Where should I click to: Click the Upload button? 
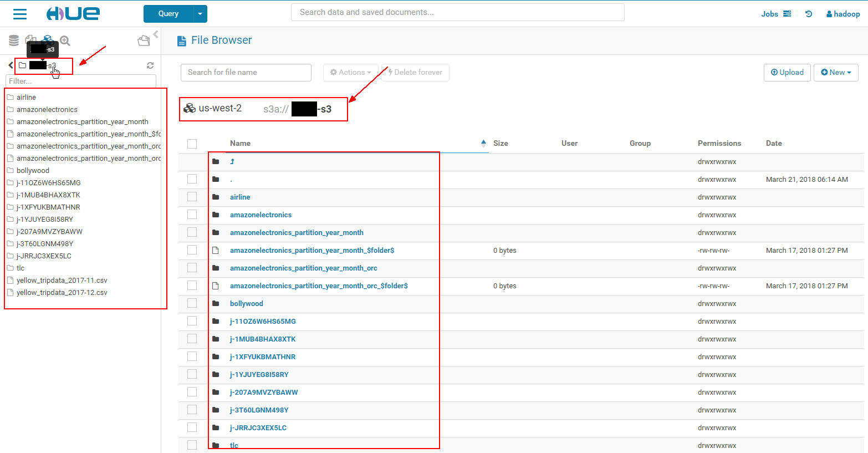787,72
